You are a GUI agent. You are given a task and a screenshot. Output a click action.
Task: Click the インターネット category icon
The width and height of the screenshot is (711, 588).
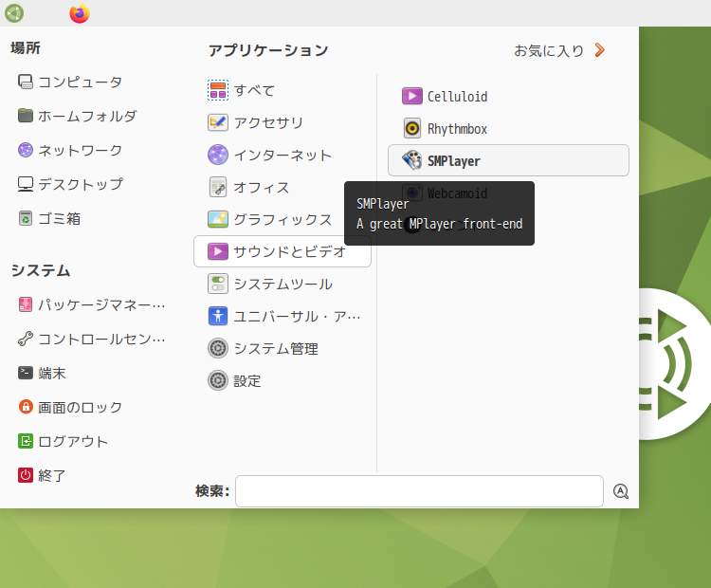coord(218,155)
